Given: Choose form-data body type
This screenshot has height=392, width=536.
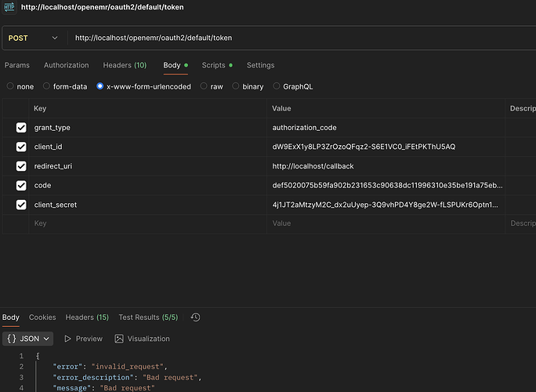Looking at the screenshot, I should (47, 86).
